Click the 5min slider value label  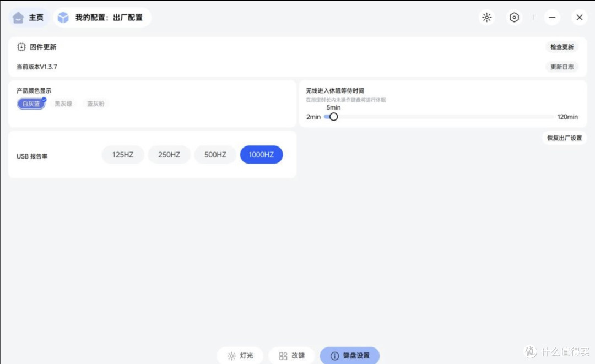[333, 108]
